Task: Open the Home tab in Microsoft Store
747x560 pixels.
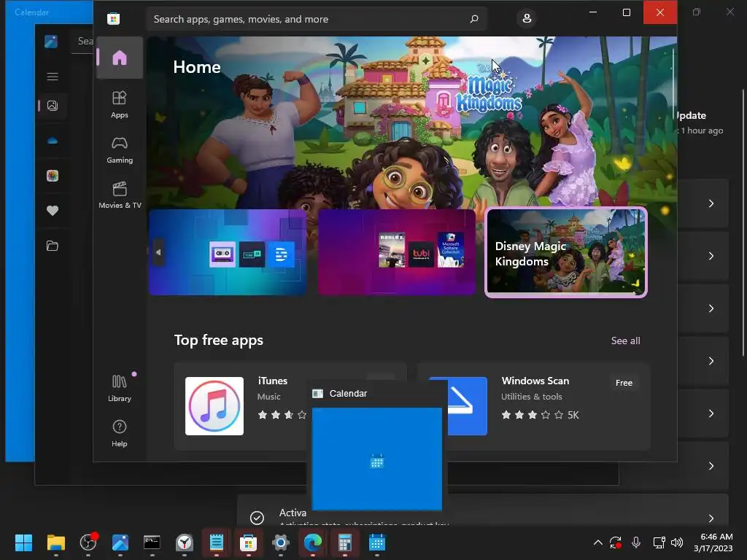Action: [120, 58]
